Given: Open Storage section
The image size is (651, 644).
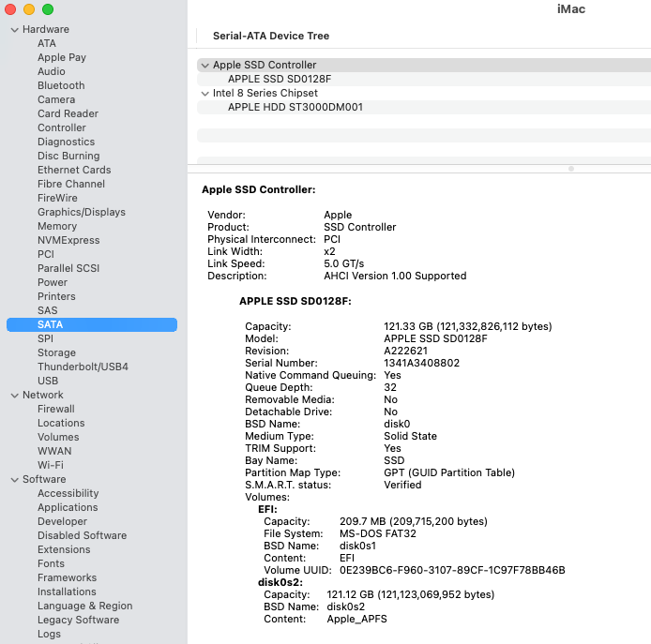Looking at the screenshot, I should click(56, 352).
